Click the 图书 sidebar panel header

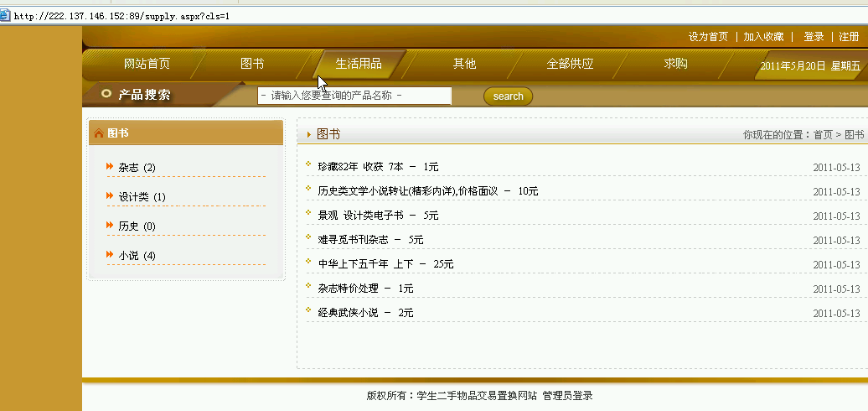click(186, 133)
